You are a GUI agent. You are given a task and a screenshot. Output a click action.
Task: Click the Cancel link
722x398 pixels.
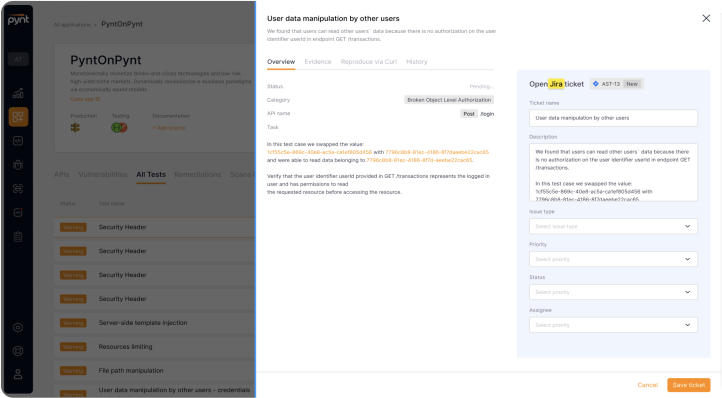tap(647, 385)
